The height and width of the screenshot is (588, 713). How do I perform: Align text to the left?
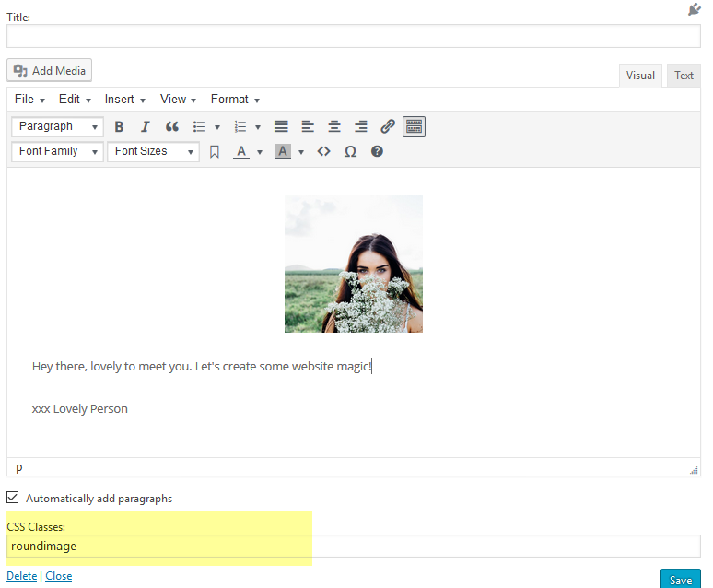tap(308, 126)
